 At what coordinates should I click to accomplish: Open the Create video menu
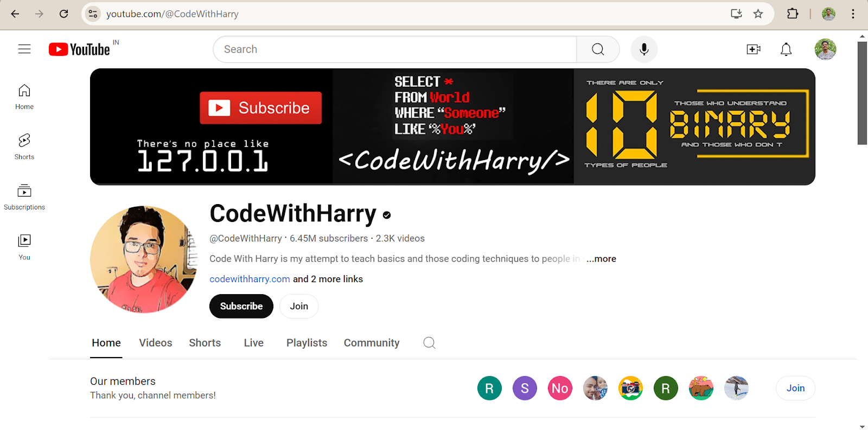pos(754,49)
